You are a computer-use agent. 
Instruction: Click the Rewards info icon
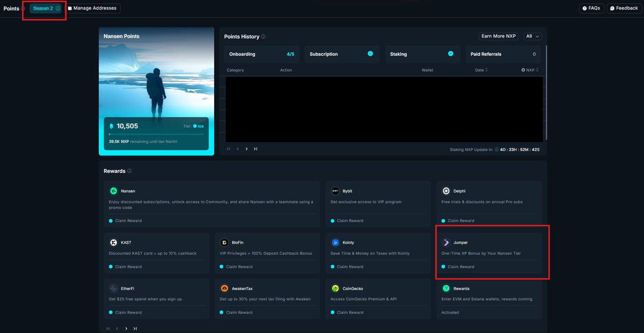[129, 171]
